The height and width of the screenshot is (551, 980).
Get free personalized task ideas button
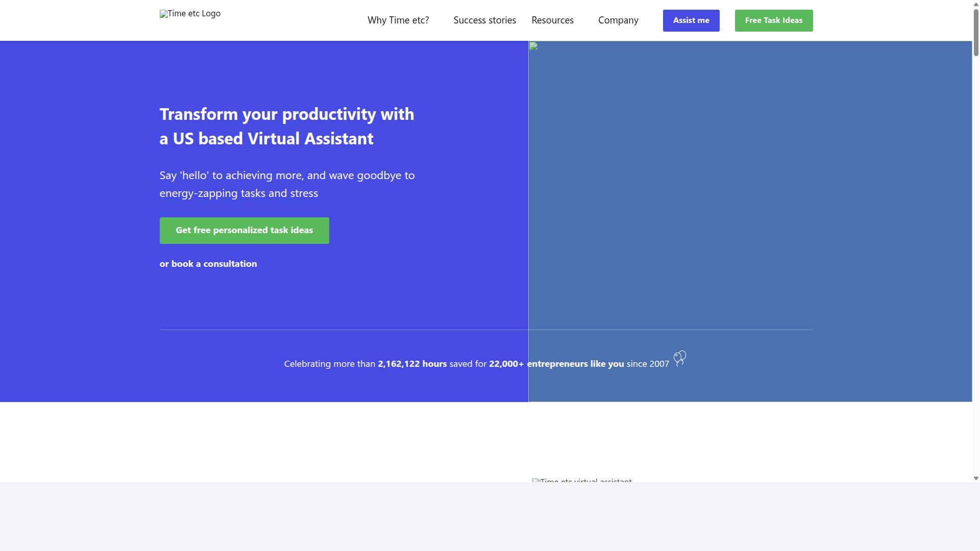pos(244,231)
